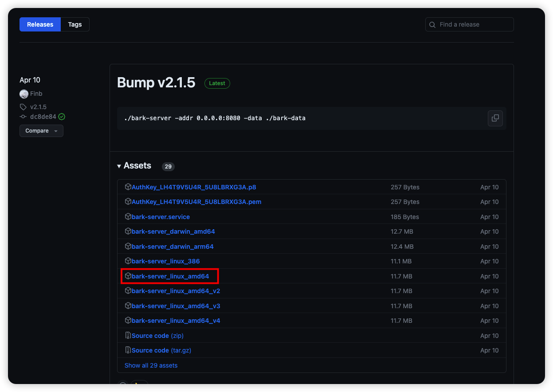The height and width of the screenshot is (392, 553).
Task: Open the Bump v2.1.5 release title
Action: coord(156,82)
